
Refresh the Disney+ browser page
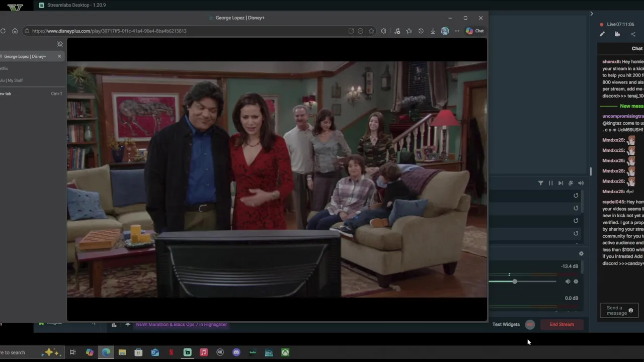click(3, 31)
